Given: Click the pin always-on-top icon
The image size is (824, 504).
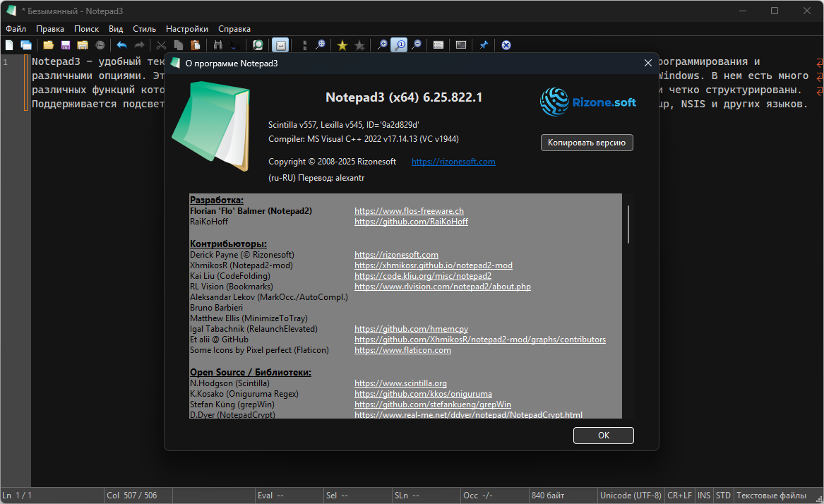Looking at the screenshot, I should pos(484,45).
